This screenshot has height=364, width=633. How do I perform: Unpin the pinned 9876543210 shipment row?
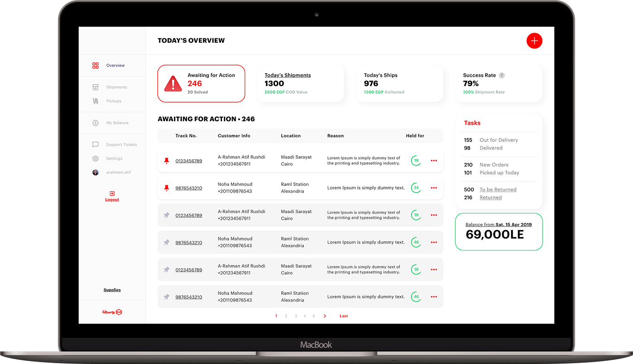(x=166, y=188)
